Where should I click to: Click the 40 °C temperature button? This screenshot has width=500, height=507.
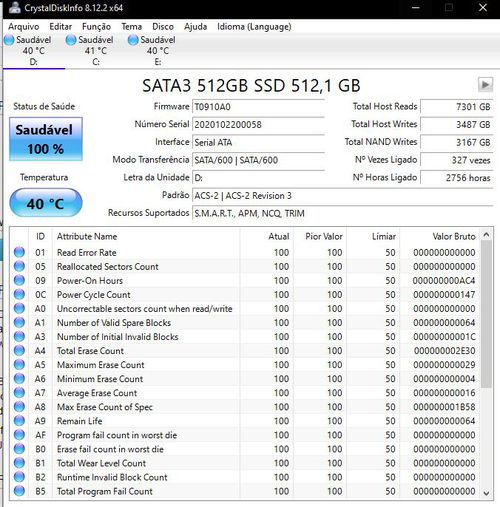[46, 203]
